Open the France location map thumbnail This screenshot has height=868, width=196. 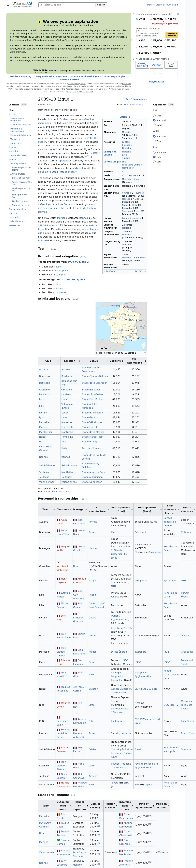[x=121, y=326]
